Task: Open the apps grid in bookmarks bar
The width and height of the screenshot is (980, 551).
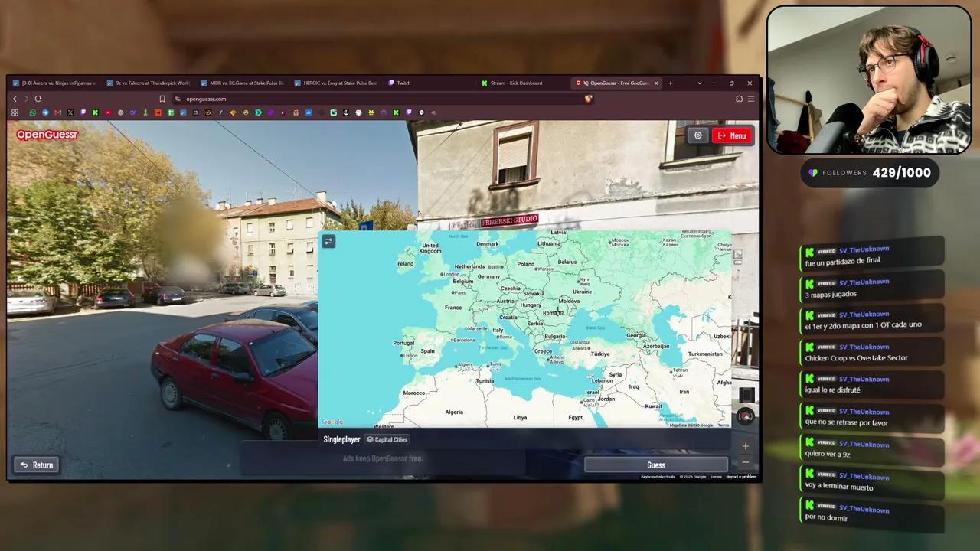Action: pyautogui.click(x=15, y=112)
